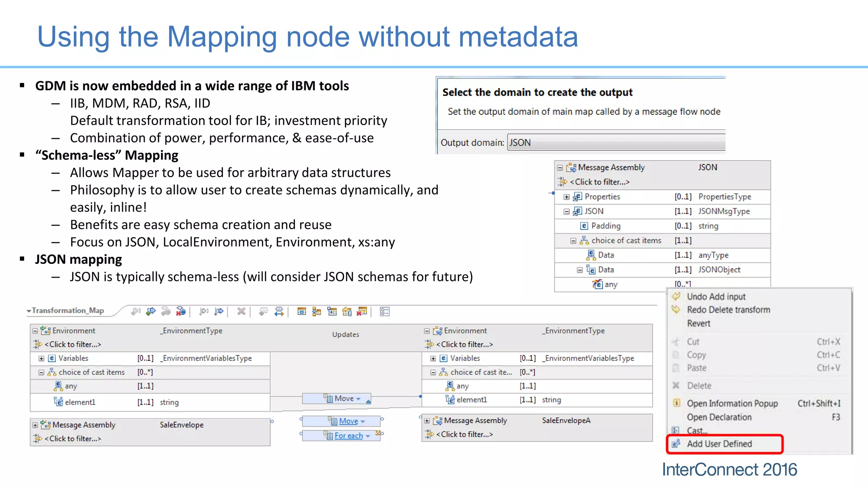The width and height of the screenshot is (868, 488).
Task: Click the For each transform link
Action: [x=348, y=435]
